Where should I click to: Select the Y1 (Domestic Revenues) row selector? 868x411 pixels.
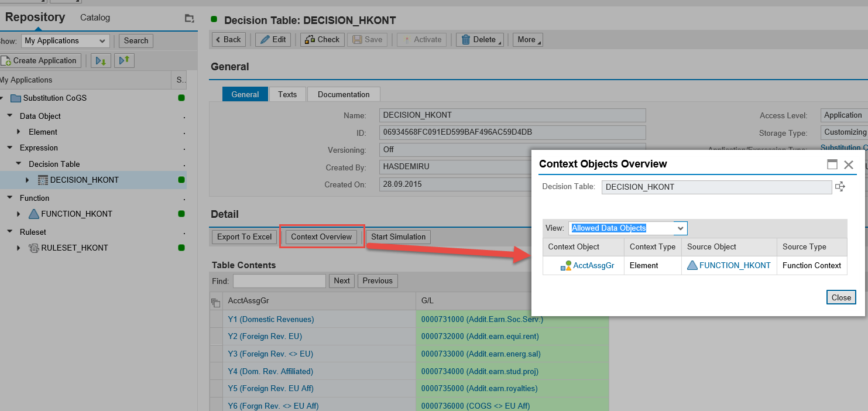pos(215,319)
